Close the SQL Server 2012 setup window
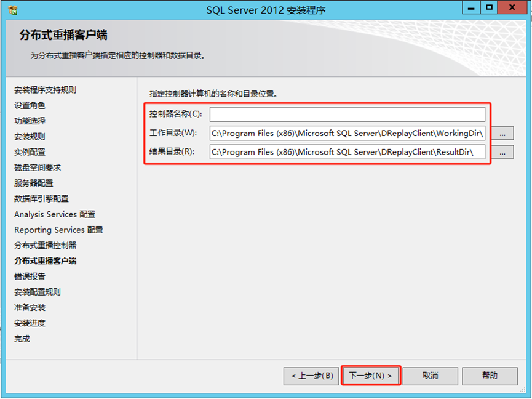The height and width of the screenshot is (399, 532). click(512, 8)
